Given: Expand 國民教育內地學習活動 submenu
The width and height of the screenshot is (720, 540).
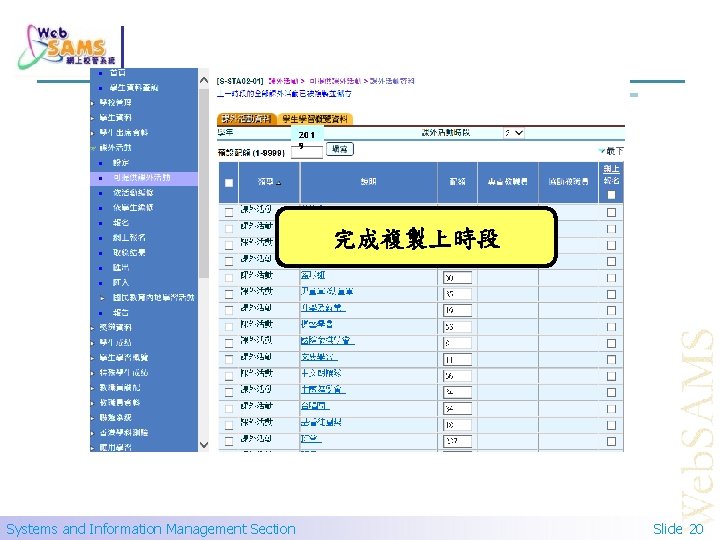Looking at the screenshot, I should 153,298.
